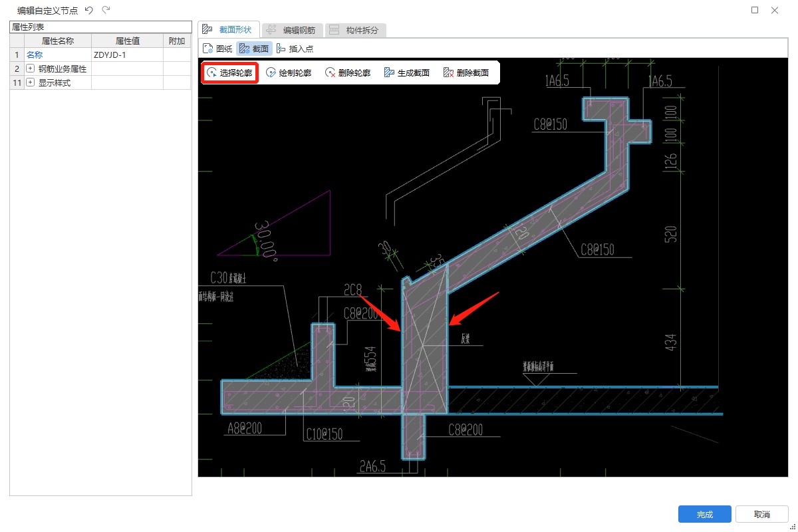Screen dimensions: 798x532
Task: Click the 附加 cell in the 名称 row
Action: 177,55
